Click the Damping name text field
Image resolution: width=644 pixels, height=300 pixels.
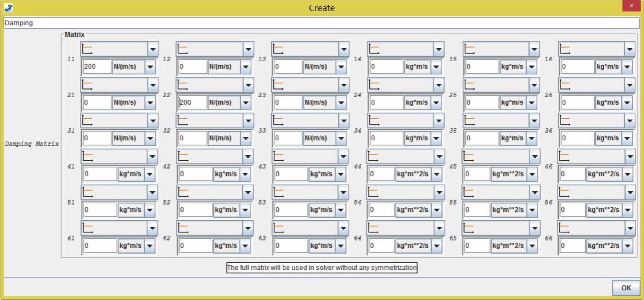[x=321, y=23]
